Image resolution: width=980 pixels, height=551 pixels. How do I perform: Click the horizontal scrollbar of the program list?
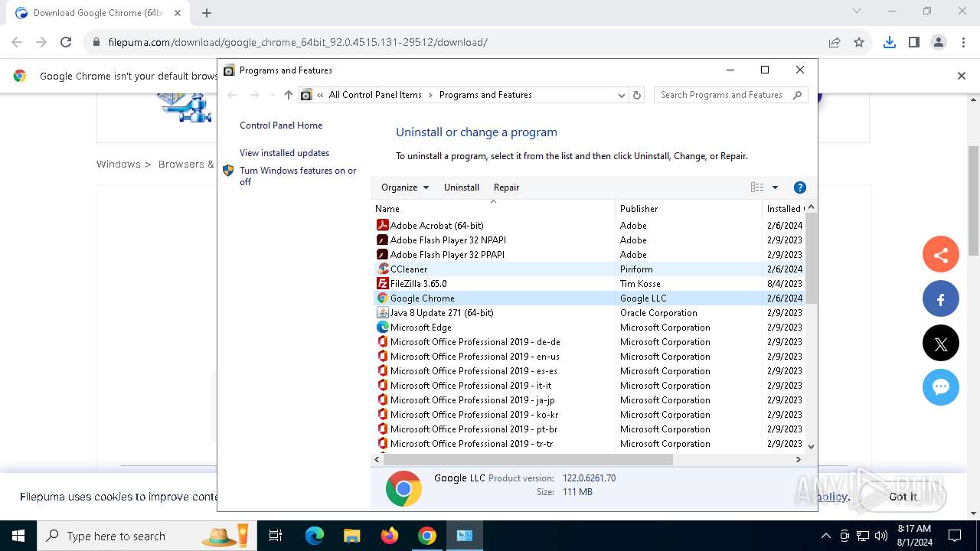528,459
